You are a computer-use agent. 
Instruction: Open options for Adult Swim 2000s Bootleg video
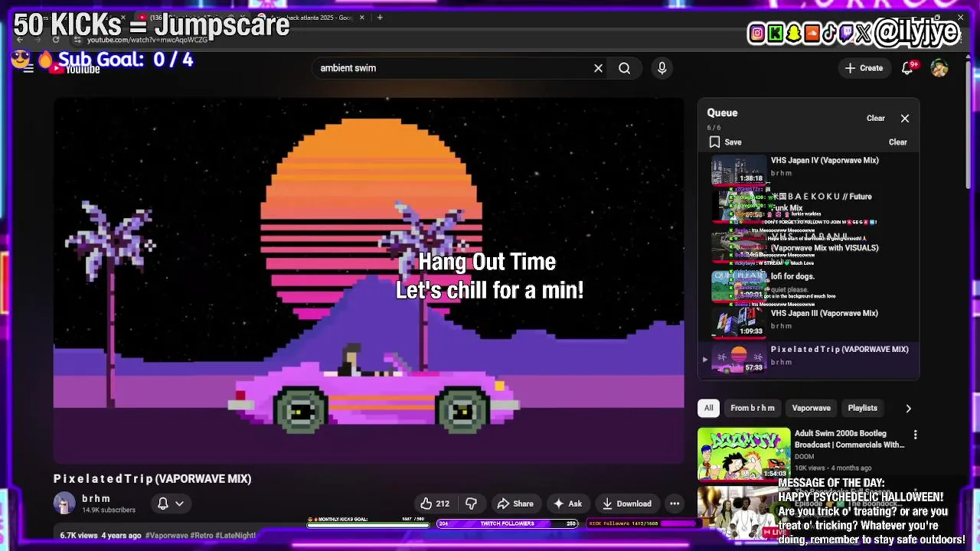[x=915, y=435]
